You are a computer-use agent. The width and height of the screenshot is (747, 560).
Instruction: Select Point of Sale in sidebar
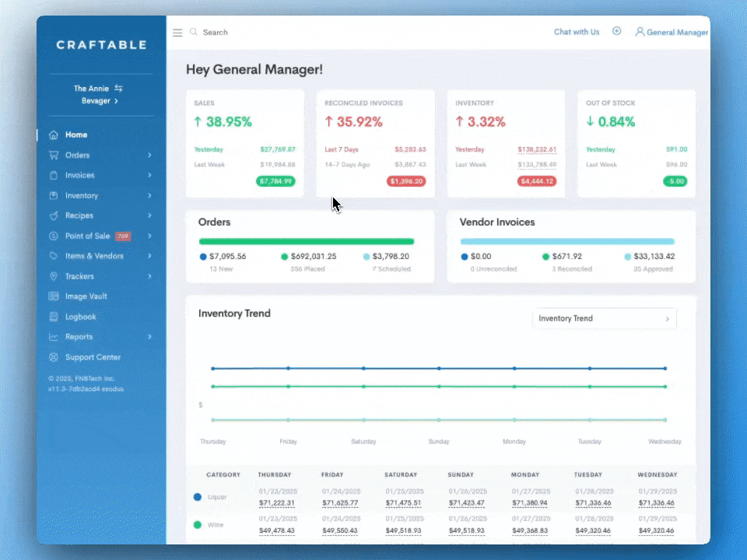click(x=87, y=236)
